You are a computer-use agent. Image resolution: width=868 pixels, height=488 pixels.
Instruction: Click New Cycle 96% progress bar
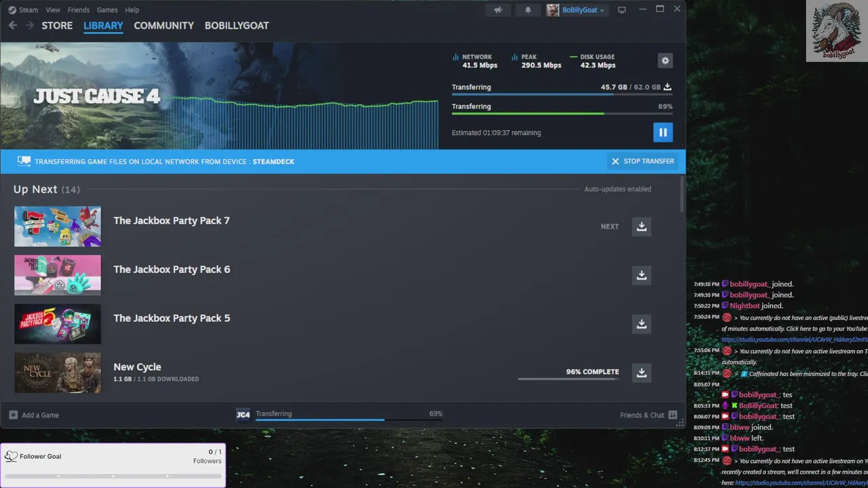coord(568,379)
